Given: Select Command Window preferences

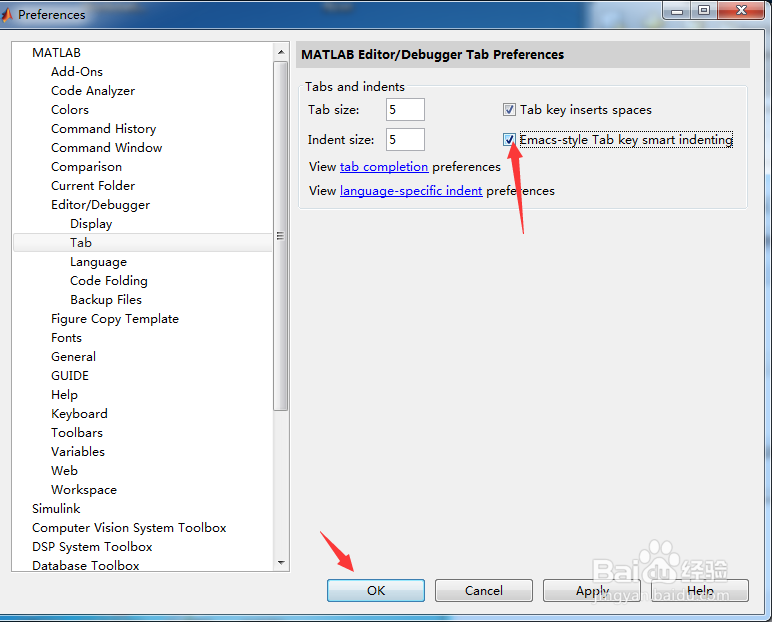Looking at the screenshot, I should click(x=106, y=148).
